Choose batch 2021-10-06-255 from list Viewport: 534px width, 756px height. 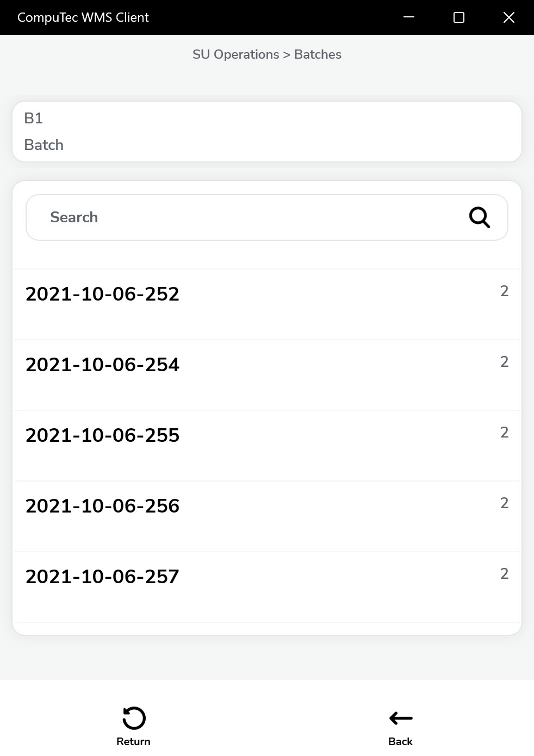pyautogui.click(x=102, y=435)
